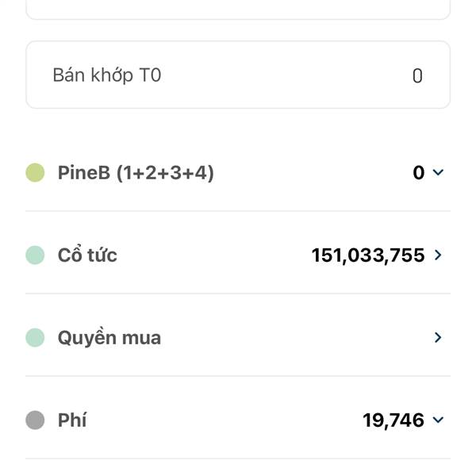Click the 0 value in Bán khớp T0
Screen dimensions: 476x476
pyautogui.click(x=417, y=76)
